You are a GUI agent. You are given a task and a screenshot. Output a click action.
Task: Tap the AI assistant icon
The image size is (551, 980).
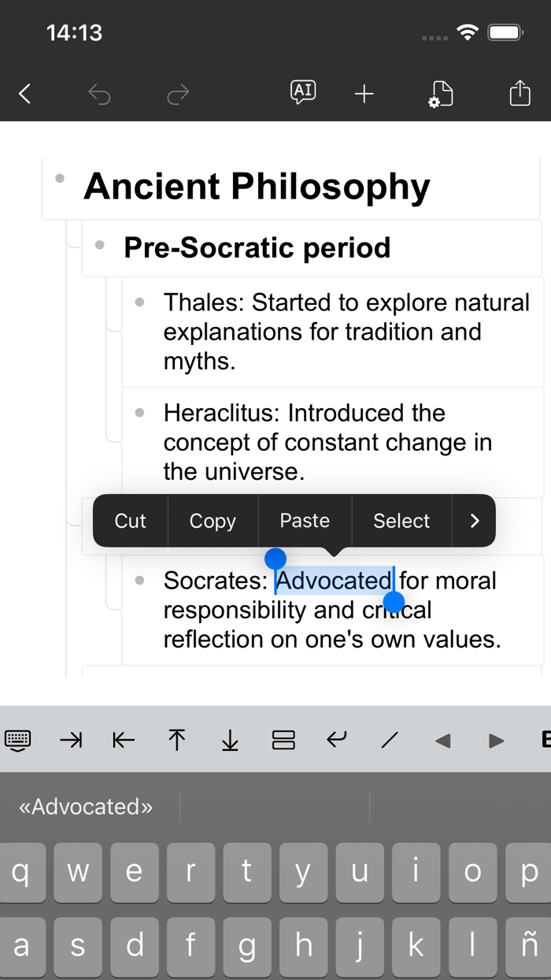(x=303, y=92)
